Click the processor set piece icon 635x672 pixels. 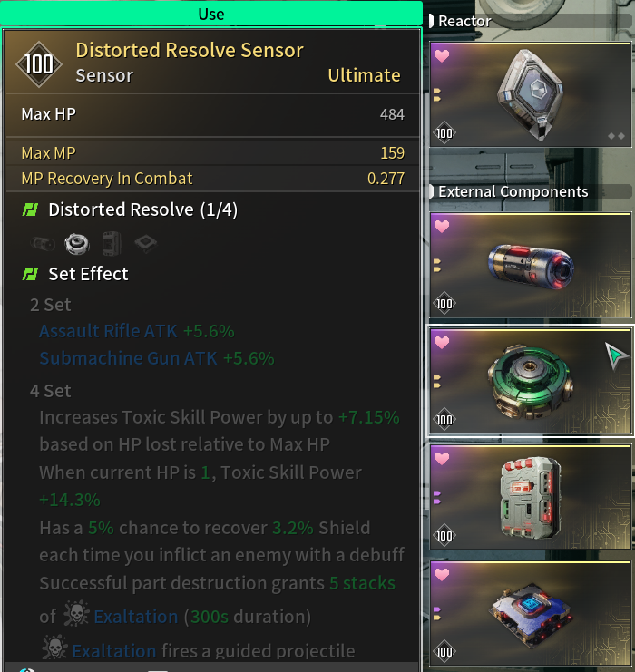click(146, 244)
